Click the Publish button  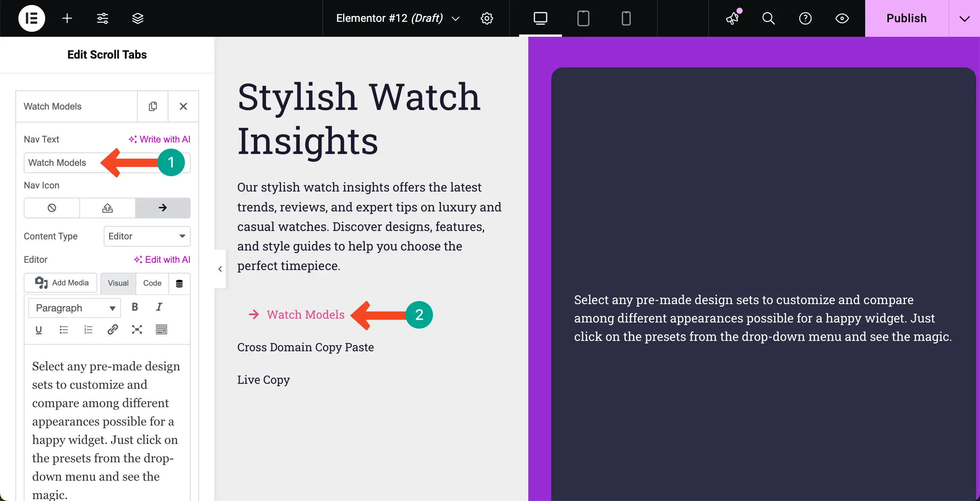[906, 18]
